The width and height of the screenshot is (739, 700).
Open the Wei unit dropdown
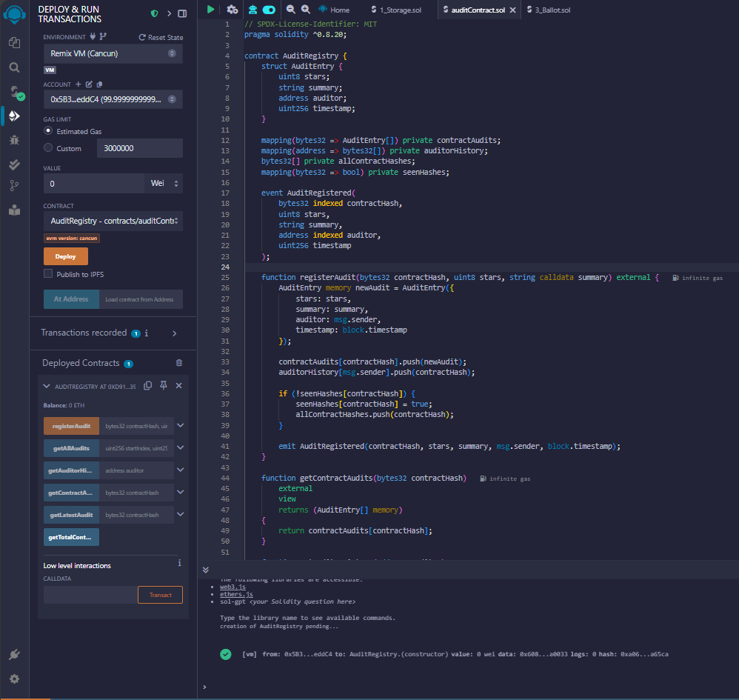point(163,184)
